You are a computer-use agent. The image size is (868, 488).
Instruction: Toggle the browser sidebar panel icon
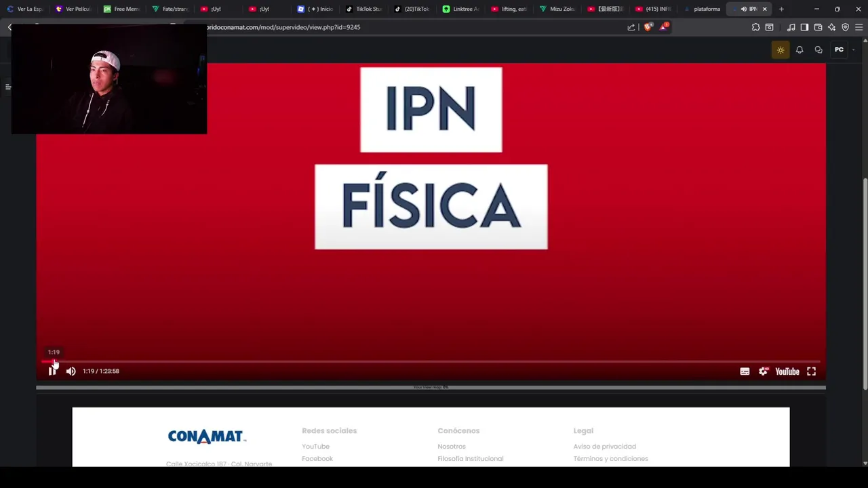804,27
